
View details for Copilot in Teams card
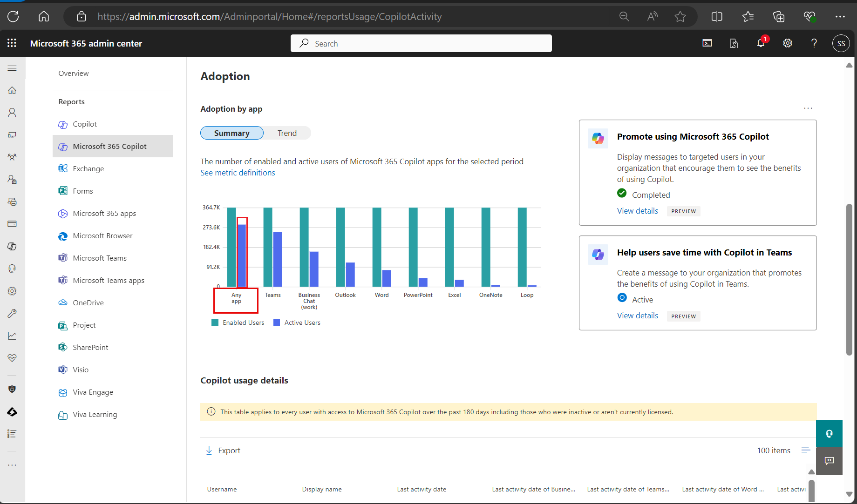click(x=638, y=316)
